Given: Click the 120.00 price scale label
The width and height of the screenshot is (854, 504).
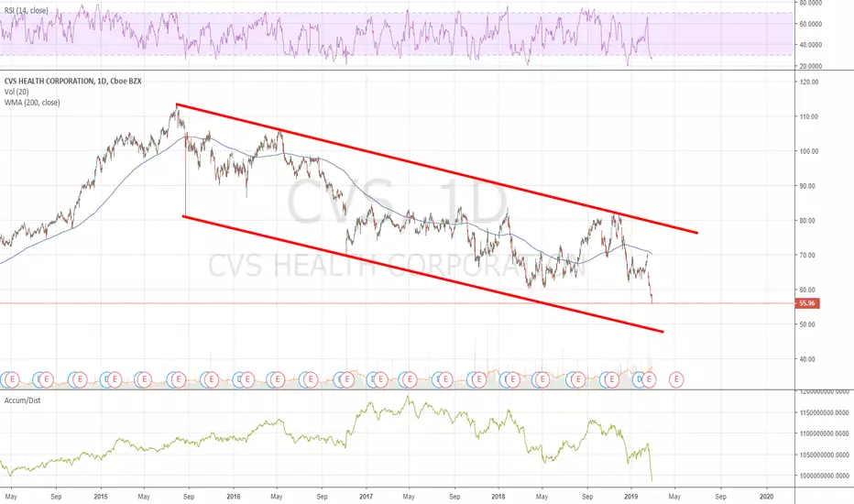Looking at the screenshot, I should click(809, 82).
